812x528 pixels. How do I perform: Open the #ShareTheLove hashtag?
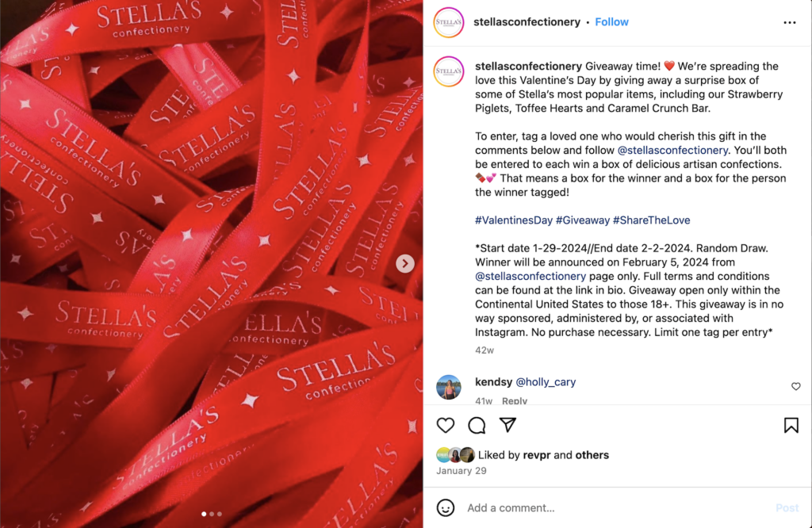pos(652,220)
